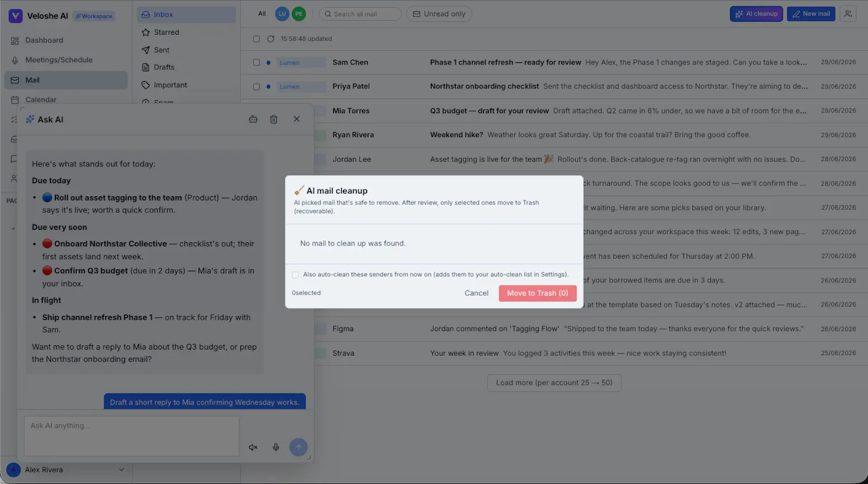The width and height of the screenshot is (868, 484).
Task: Click the Draft a short reply to Mia message
Action: 205,402
